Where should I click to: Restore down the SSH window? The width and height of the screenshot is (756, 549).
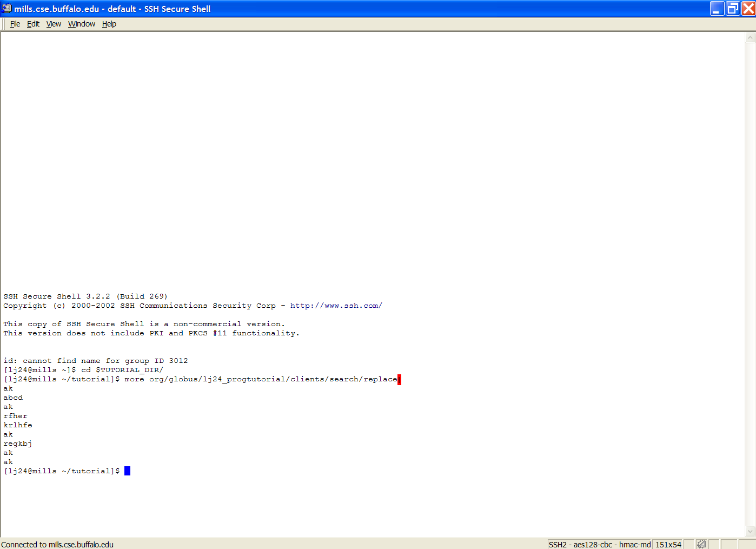tap(733, 9)
